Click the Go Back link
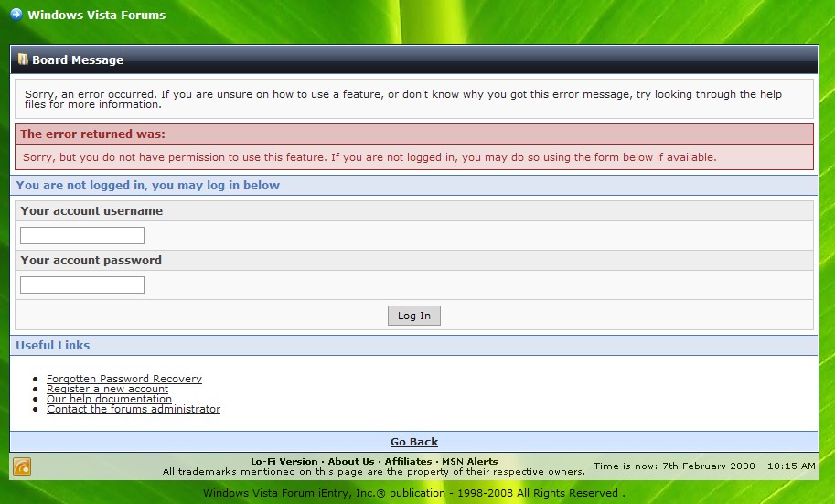 tap(413, 442)
